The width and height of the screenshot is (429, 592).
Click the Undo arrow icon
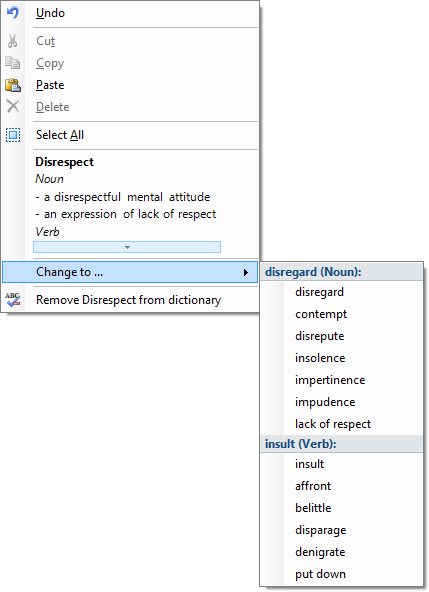12,12
